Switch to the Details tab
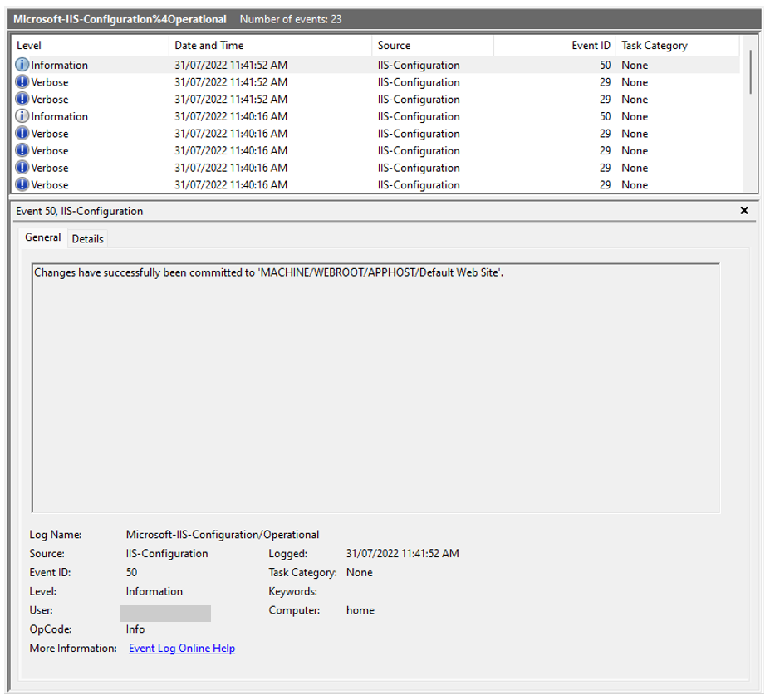 tap(87, 238)
